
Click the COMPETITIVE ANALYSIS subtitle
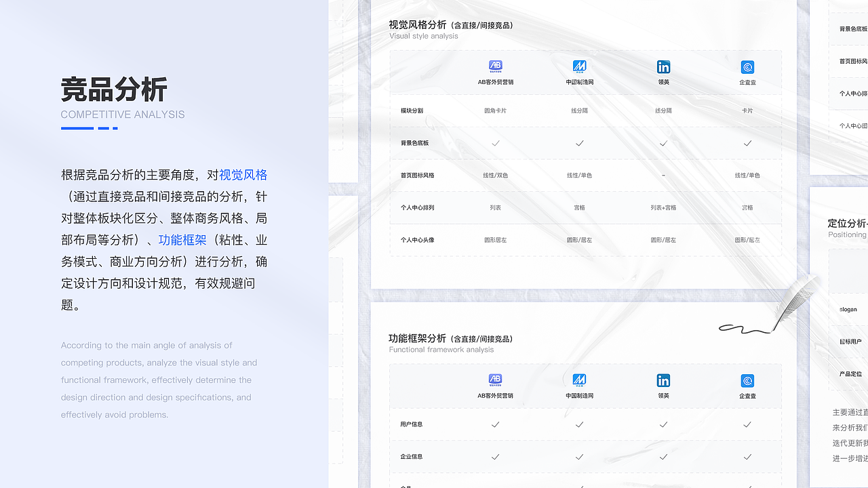[123, 115]
